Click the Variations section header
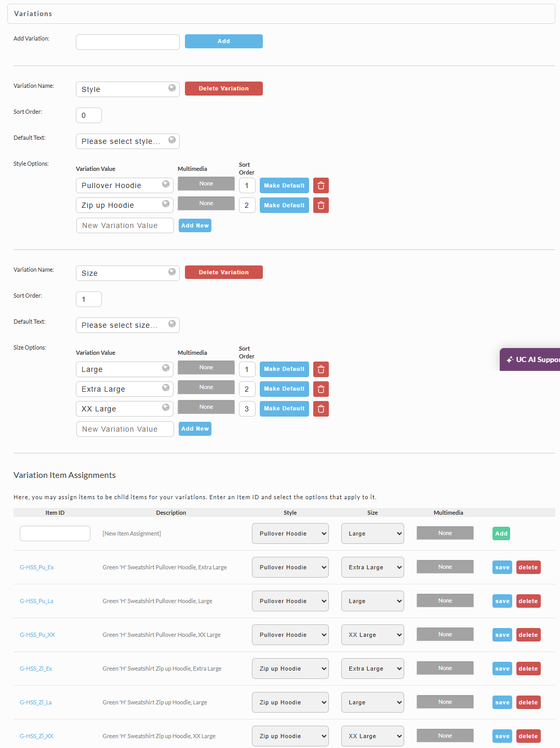 pyautogui.click(x=281, y=14)
